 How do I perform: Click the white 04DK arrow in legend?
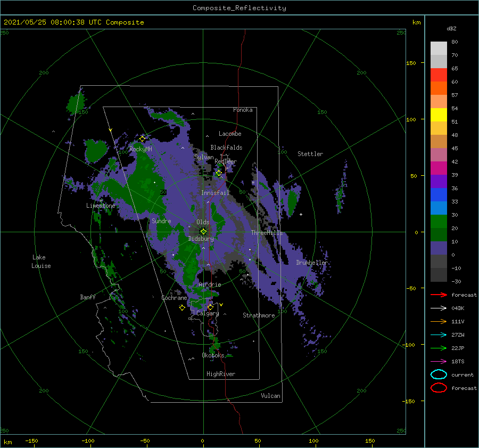pos(439,308)
